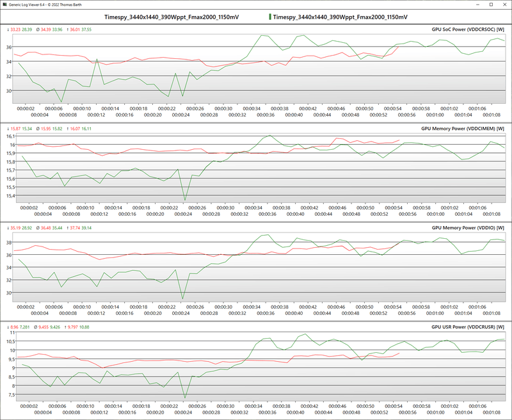Click the green maximum value 37.55
512x420 pixels.
(86, 29)
